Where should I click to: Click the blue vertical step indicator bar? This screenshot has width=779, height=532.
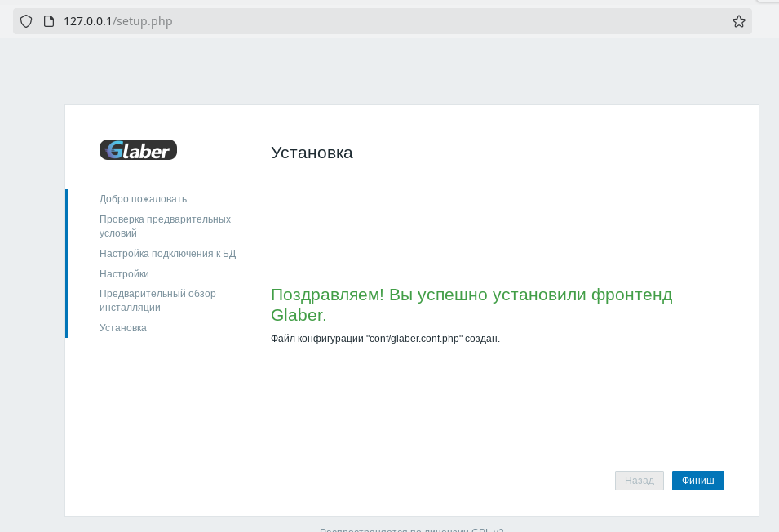coord(66,263)
